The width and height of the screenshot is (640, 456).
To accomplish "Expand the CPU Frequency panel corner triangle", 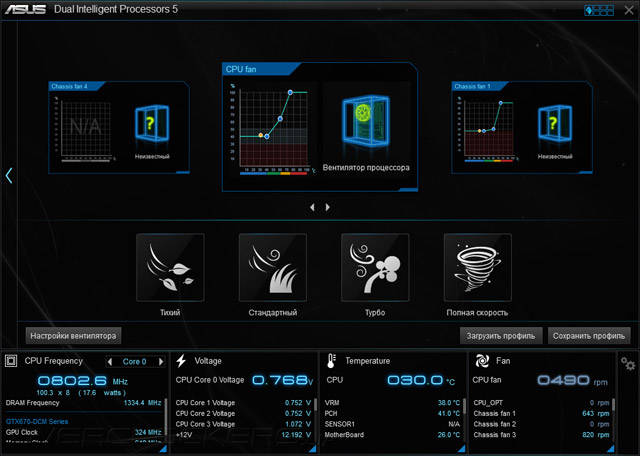I will (x=163, y=449).
